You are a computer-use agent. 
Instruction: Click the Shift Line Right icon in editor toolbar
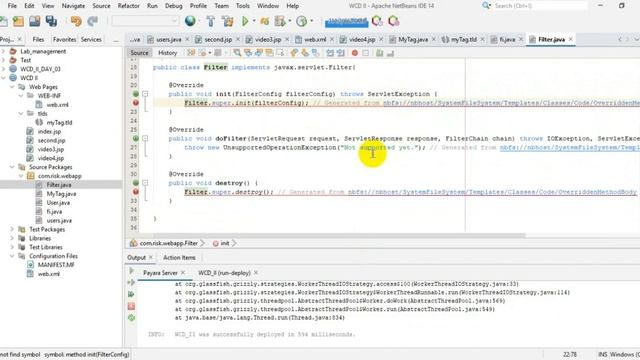pos(340,53)
